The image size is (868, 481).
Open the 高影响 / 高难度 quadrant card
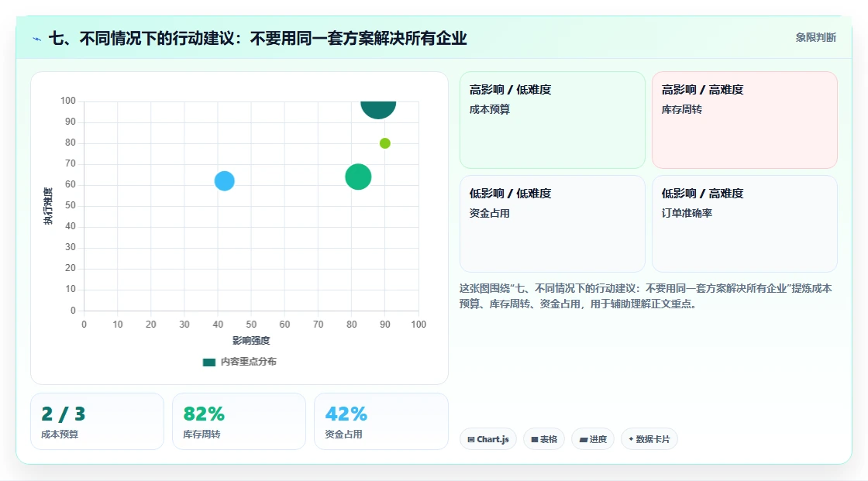745,120
